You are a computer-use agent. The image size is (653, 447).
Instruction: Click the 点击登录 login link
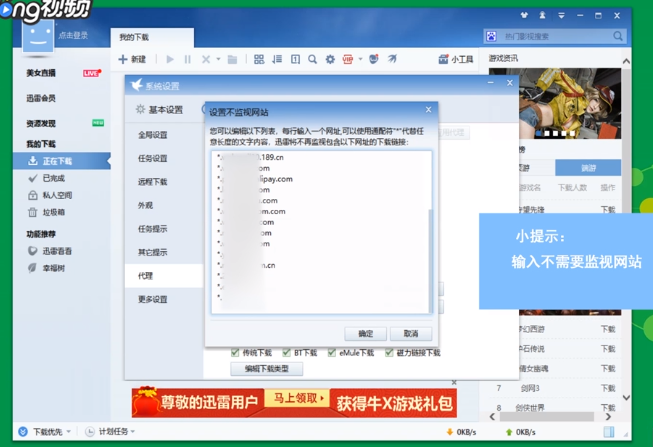pos(73,35)
